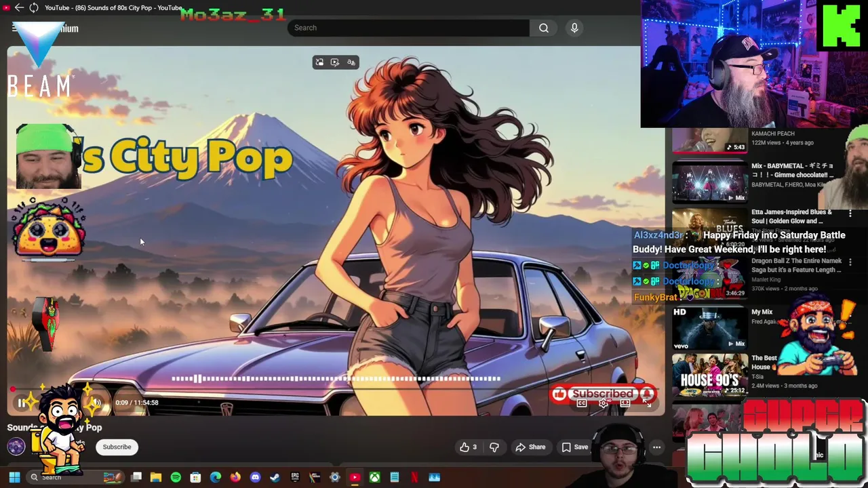Screen dimensions: 868x488
Task: Open Microsoft Store from the taskbar
Action: pos(195,477)
